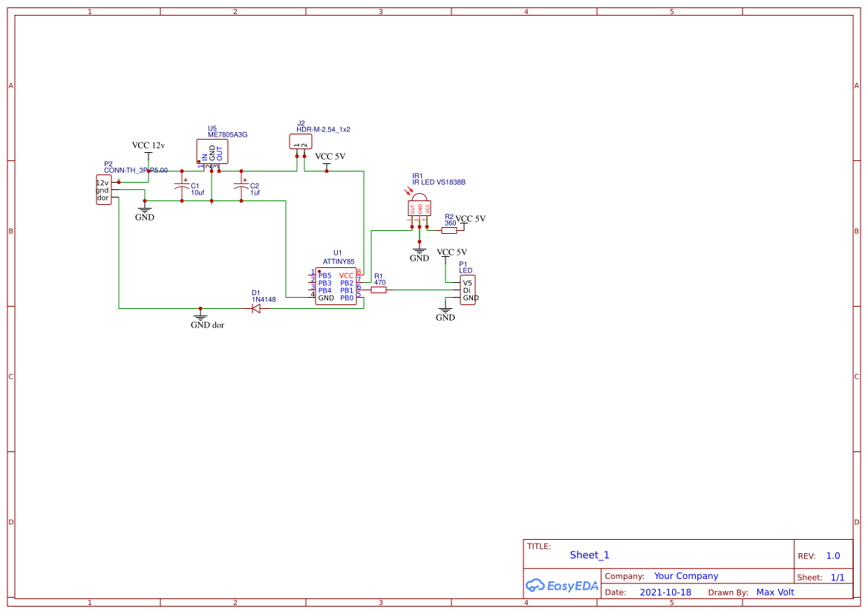Screen dimensions: 868x614
Task: Select the Your Company text field
Action: tap(685, 575)
